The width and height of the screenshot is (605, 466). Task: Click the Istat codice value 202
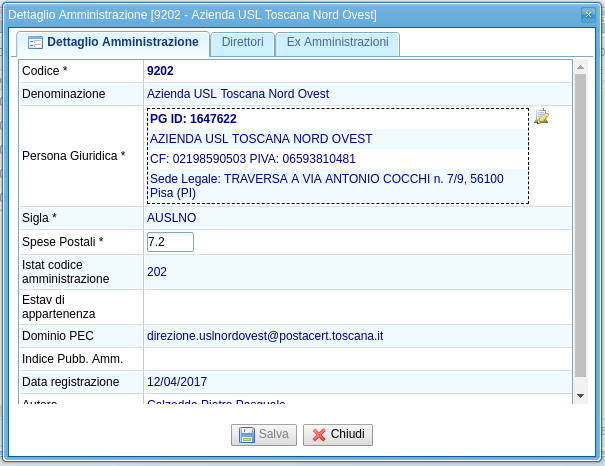coord(157,272)
